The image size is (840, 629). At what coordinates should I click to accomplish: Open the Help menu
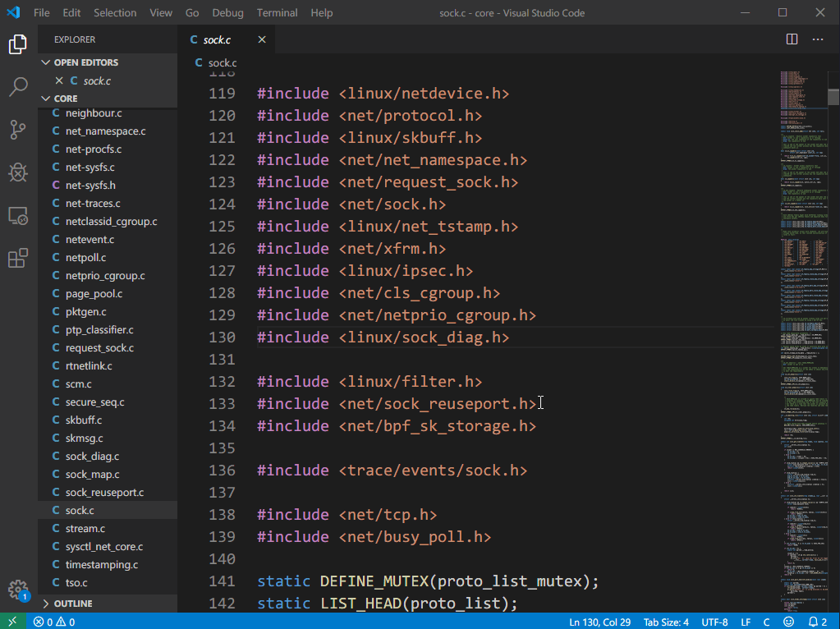(x=321, y=13)
